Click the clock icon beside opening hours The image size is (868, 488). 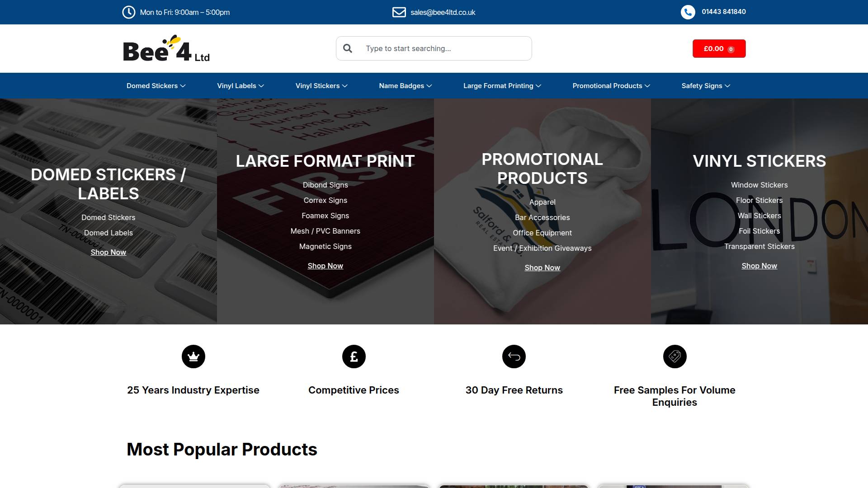(128, 12)
